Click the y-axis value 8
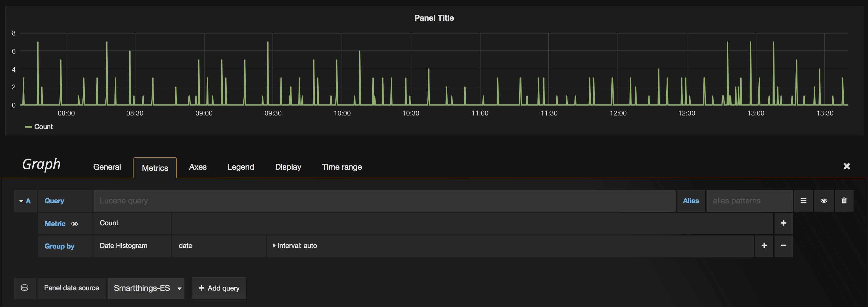 pyautogui.click(x=14, y=33)
